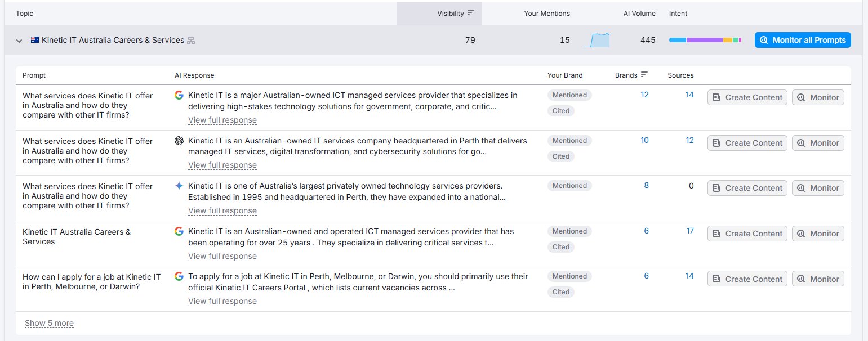Click Monitor button in the first prompt row
The width and height of the screenshot is (868, 341).
point(818,97)
